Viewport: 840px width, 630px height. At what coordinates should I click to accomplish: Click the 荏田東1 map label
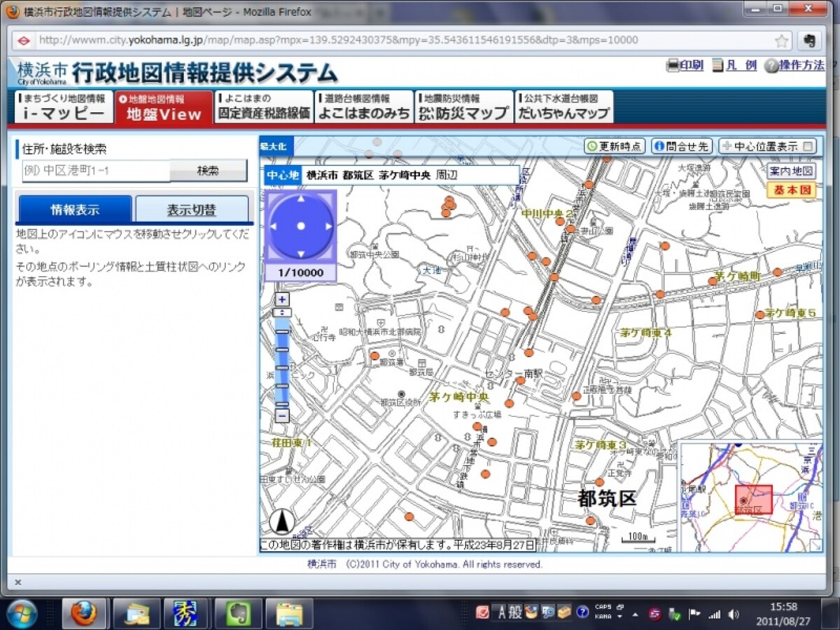pos(291,443)
